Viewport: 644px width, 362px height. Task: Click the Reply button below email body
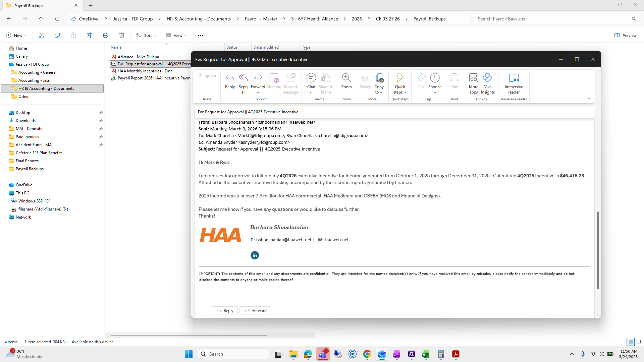click(x=224, y=310)
